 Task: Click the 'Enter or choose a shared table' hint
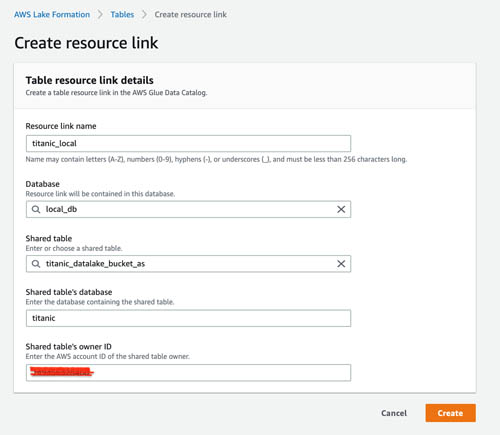74,248
